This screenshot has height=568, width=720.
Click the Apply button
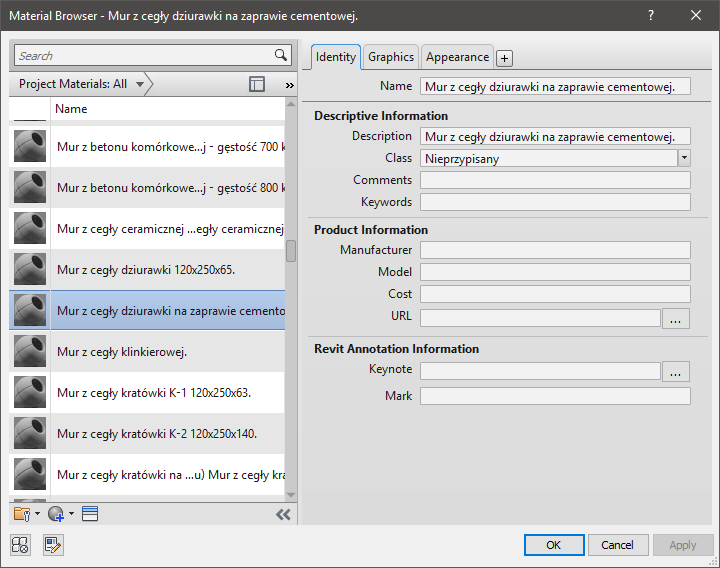pyautogui.click(x=682, y=545)
